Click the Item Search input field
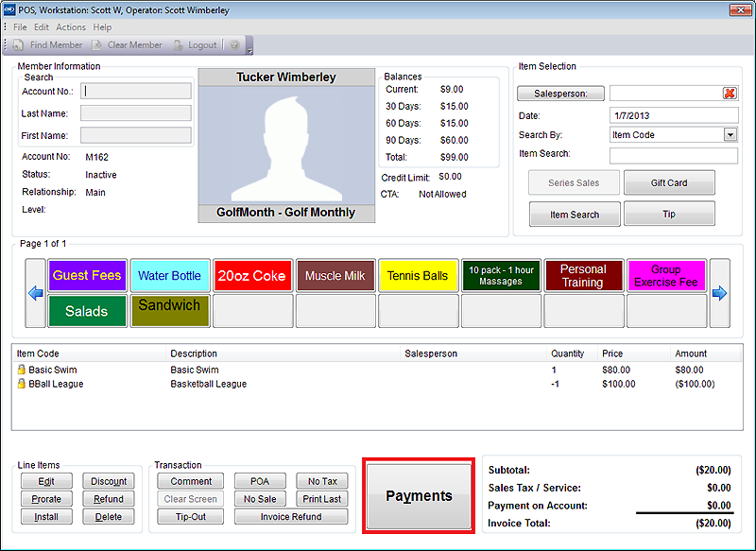756x551 pixels. tap(674, 156)
